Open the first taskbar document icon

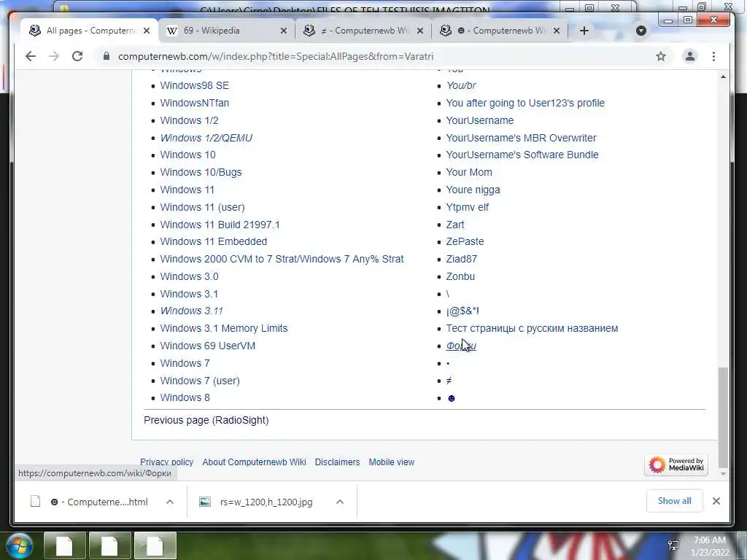click(x=64, y=545)
